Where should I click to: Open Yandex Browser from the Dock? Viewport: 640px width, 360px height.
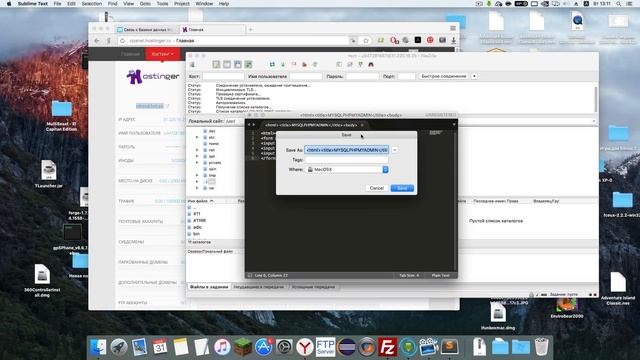[304, 347]
